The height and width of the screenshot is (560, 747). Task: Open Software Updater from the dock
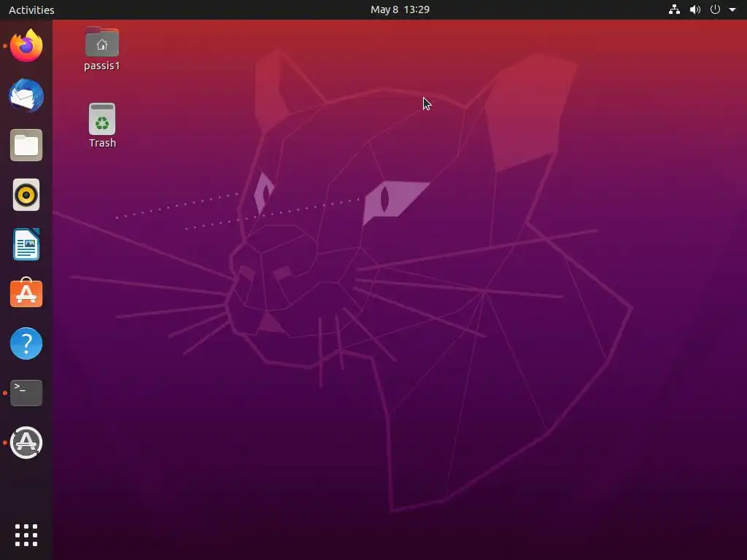(x=26, y=443)
